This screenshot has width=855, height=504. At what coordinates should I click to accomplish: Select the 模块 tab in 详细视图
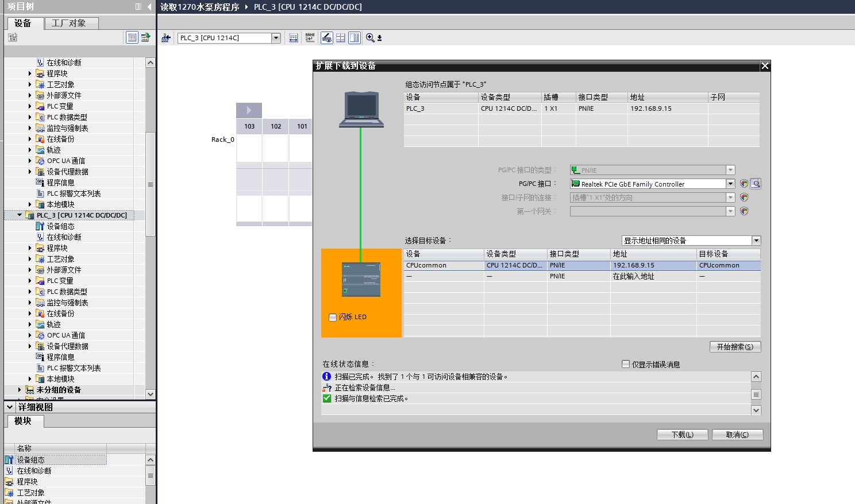click(23, 421)
